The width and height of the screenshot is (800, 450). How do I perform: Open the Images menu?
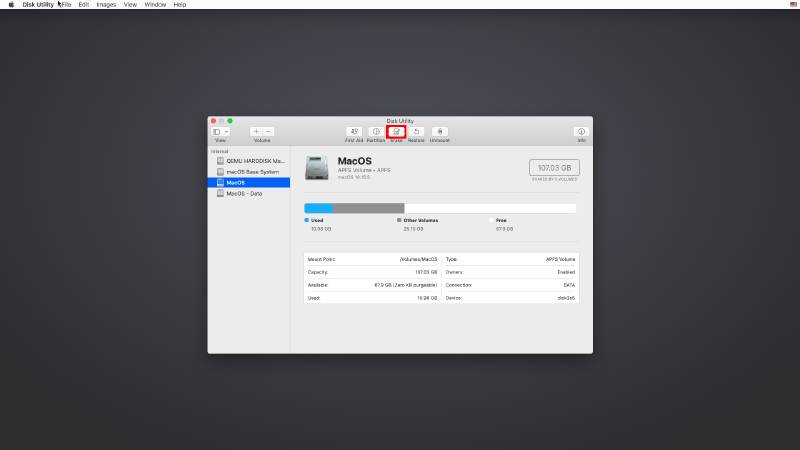[x=106, y=5]
